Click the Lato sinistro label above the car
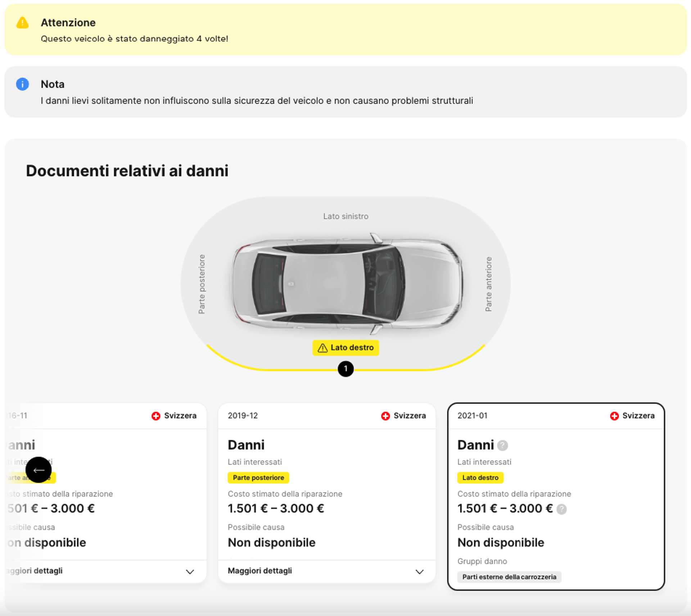This screenshot has height=616, width=691. pyautogui.click(x=345, y=216)
